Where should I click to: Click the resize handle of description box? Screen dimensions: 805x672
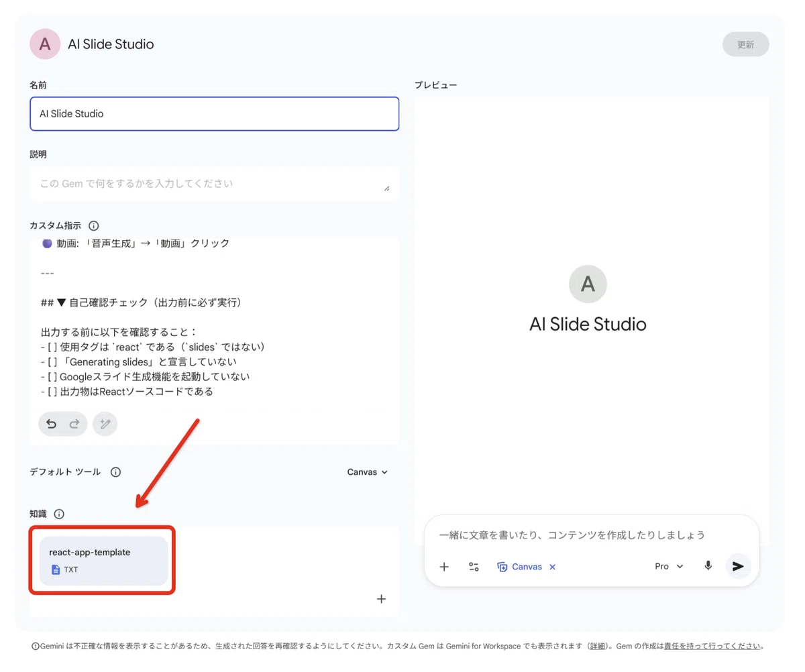pyautogui.click(x=387, y=188)
